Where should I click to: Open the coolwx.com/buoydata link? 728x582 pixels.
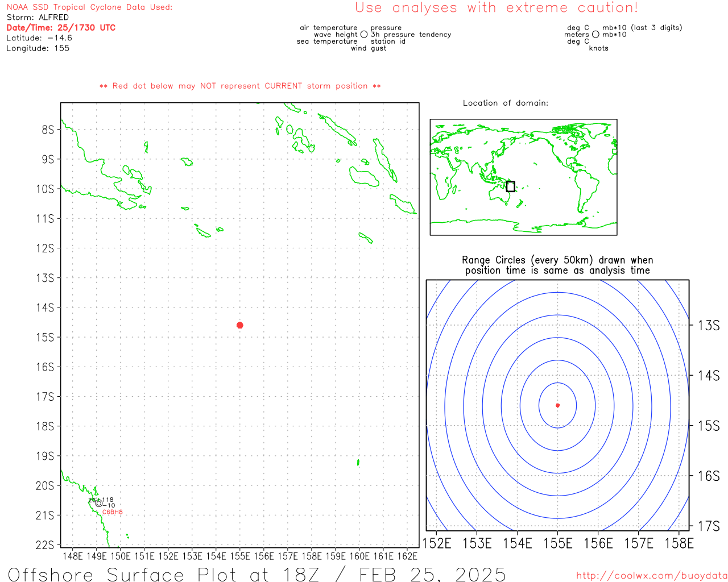(652, 576)
